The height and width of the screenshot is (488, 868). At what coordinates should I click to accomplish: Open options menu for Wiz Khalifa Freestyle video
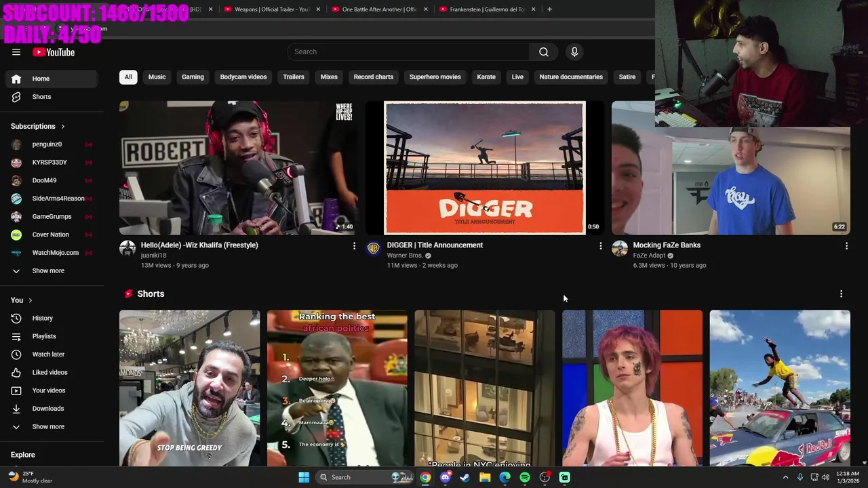[x=354, y=246]
